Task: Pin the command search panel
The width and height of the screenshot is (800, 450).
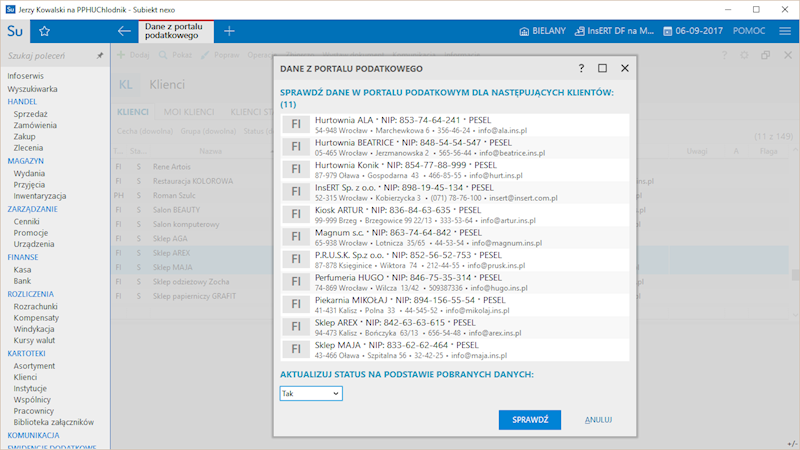Action: (x=100, y=56)
